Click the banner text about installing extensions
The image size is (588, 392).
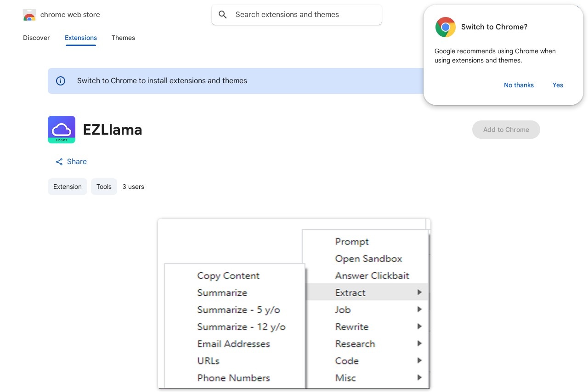pos(162,81)
